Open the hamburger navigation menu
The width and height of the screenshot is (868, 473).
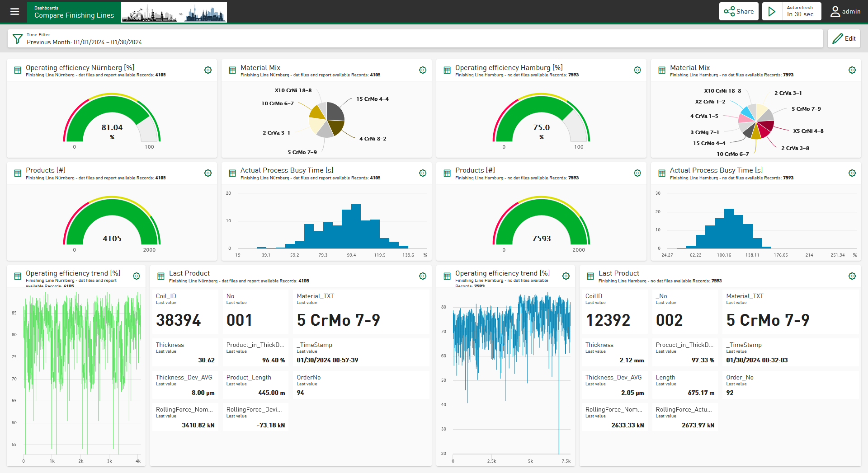tap(14, 12)
